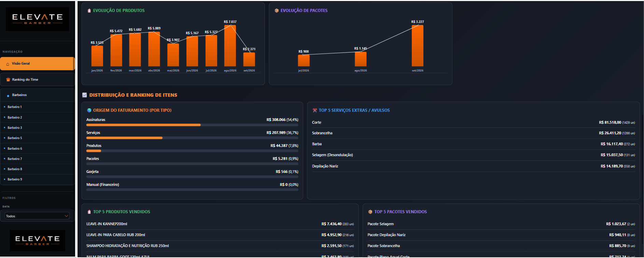
Task: Click the Pacotes label in revenue origin
Action: (93, 159)
